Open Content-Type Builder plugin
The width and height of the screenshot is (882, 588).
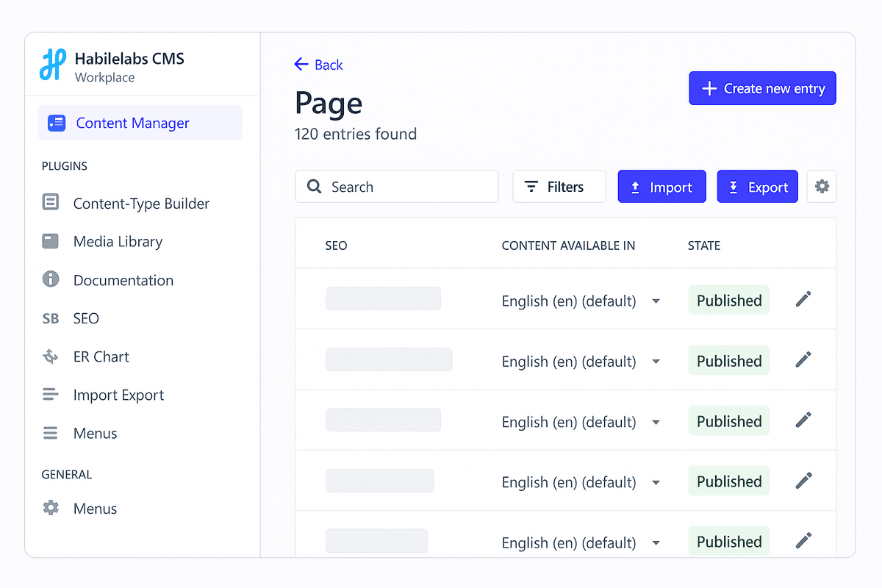click(141, 204)
